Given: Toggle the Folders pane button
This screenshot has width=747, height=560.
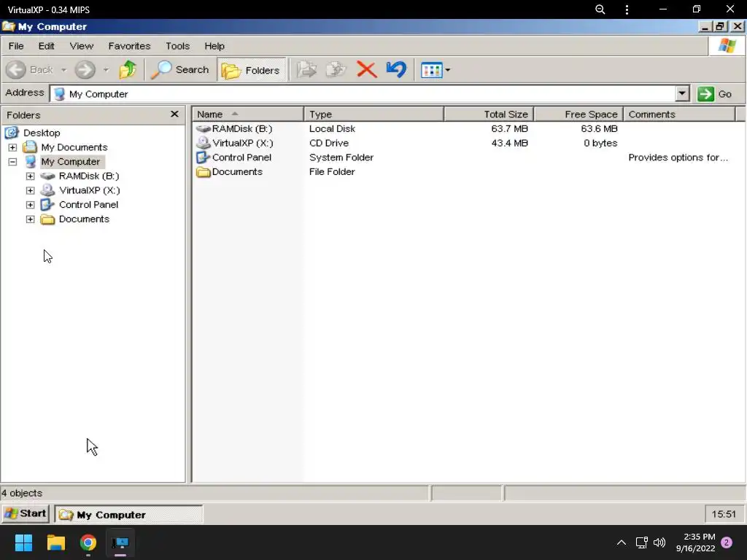Looking at the screenshot, I should coord(251,71).
